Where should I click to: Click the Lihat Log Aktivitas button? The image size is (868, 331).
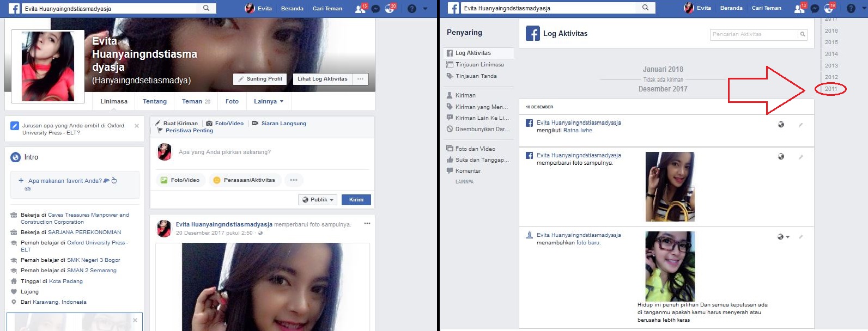pos(322,79)
